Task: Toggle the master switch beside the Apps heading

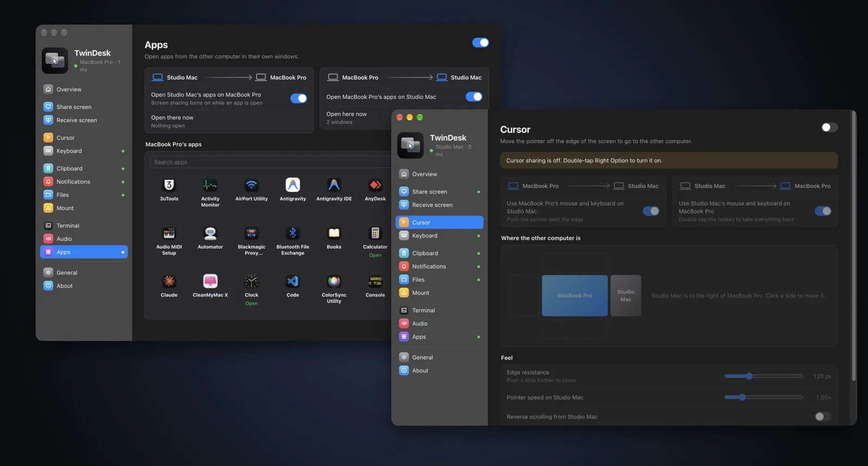Action: coord(481,43)
